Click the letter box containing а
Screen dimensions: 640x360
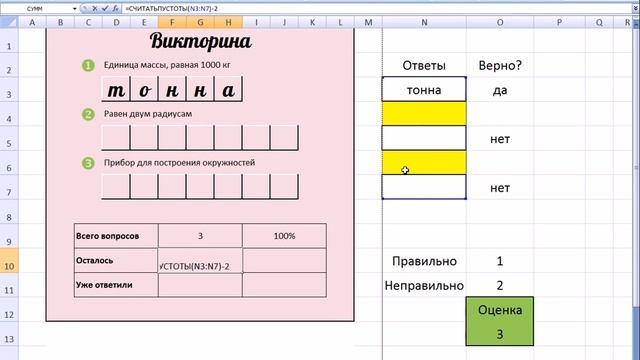(228, 89)
